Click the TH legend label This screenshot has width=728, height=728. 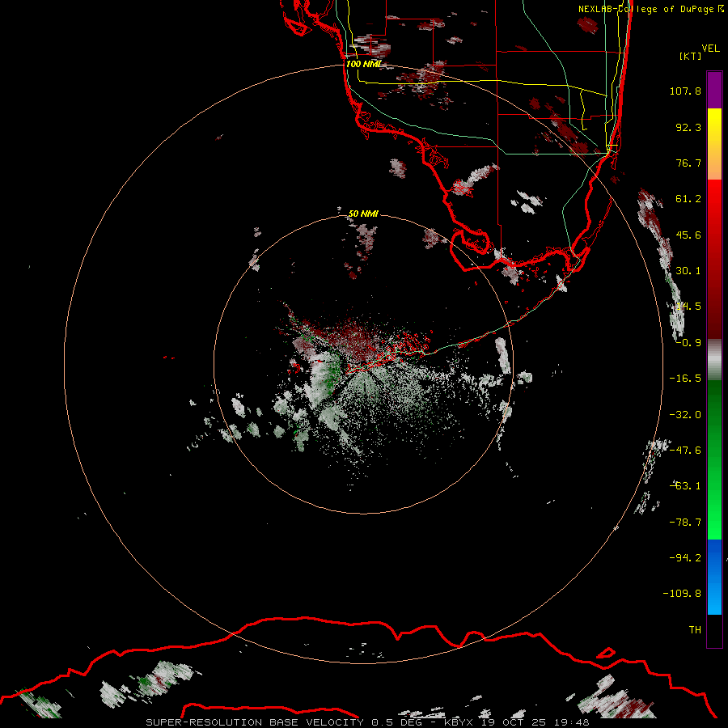coord(695,630)
